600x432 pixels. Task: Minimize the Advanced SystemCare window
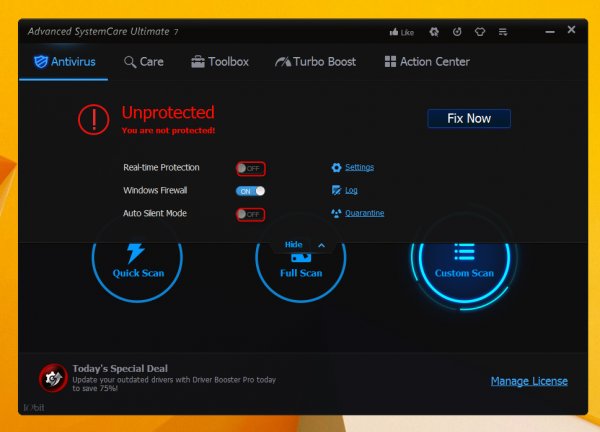(x=550, y=32)
